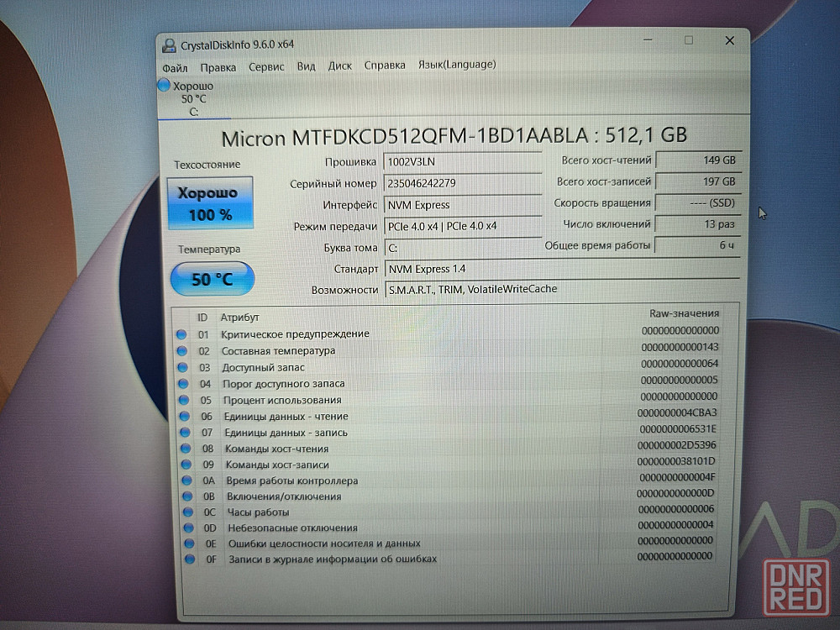
Task: Minimize the CrystalDiskInfo window
Action: (x=648, y=40)
